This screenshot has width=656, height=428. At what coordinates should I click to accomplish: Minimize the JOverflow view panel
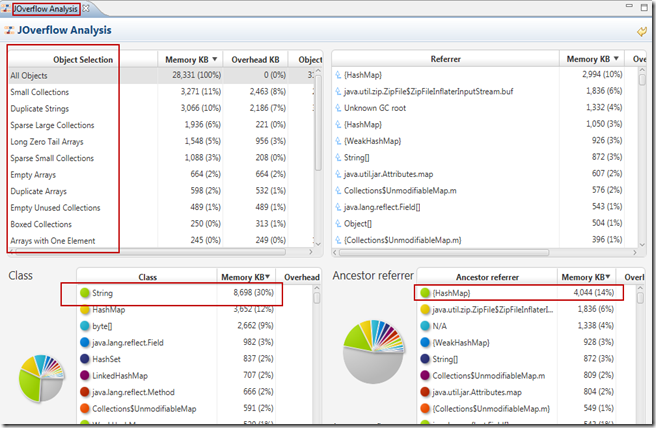[x=629, y=6]
